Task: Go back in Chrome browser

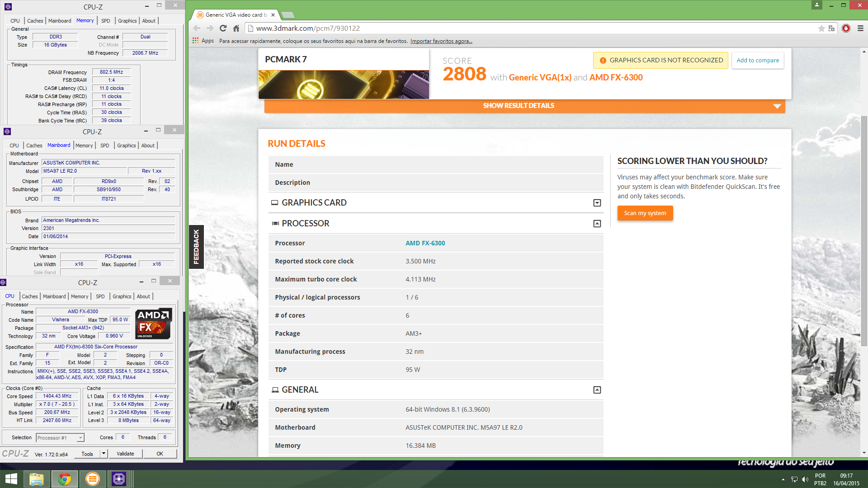Action: coord(197,28)
